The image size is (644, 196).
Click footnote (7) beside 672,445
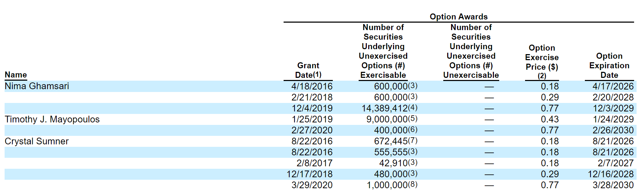click(x=413, y=140)
